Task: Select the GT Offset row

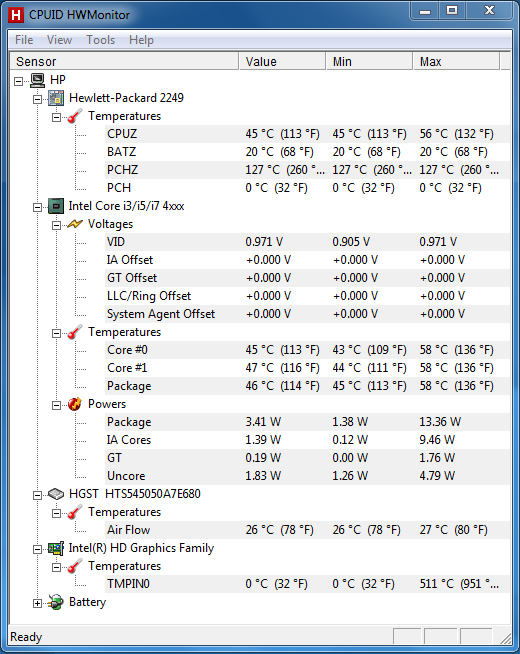Action: pyautogui.click(x=307, y=278)
